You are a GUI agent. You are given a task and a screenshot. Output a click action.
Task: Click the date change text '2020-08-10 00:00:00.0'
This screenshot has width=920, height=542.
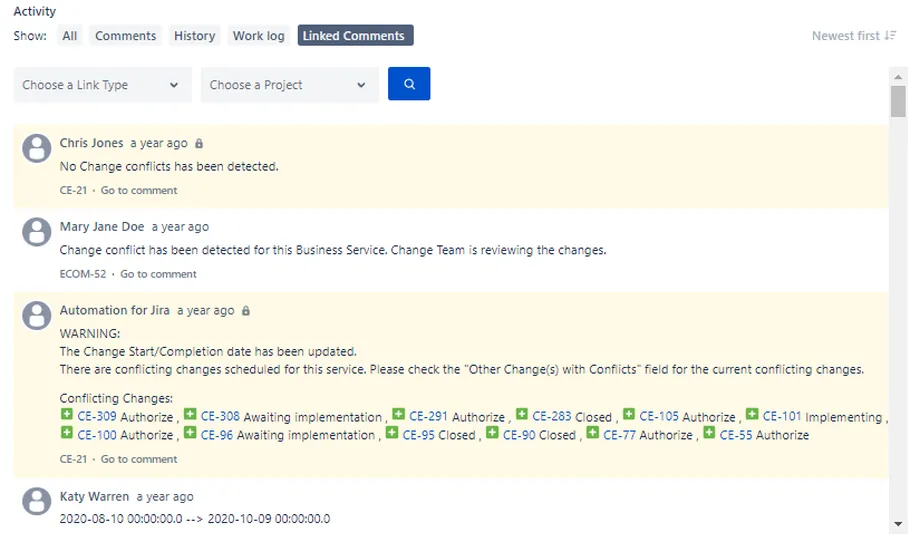pos(121,519)
